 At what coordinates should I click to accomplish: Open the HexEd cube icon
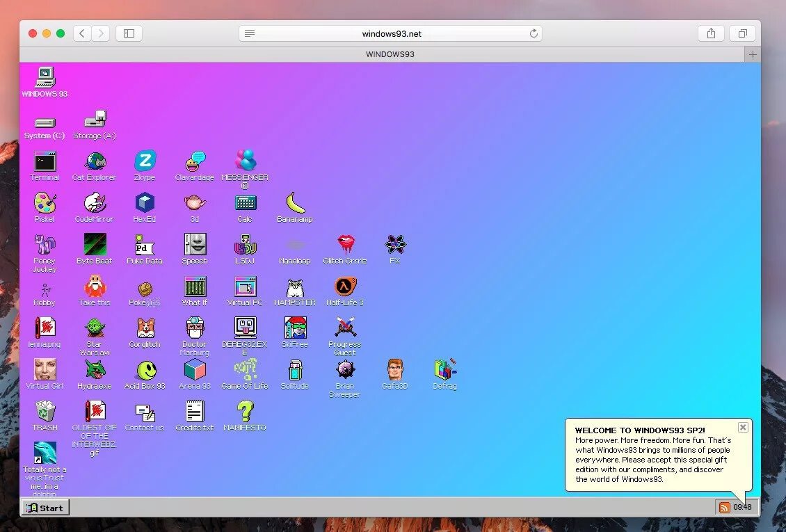click(145, 203)
